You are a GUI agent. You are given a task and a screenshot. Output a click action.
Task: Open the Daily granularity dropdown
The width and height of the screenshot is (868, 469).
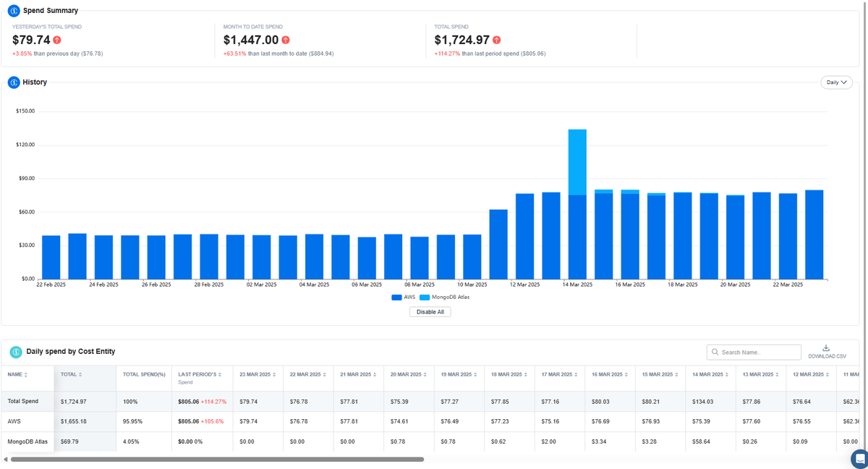point(836,83)
